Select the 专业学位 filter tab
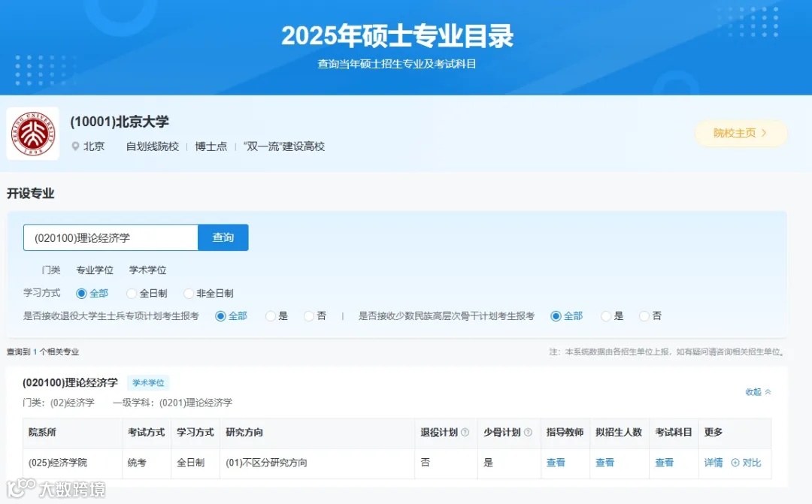 tap(95, 270)
